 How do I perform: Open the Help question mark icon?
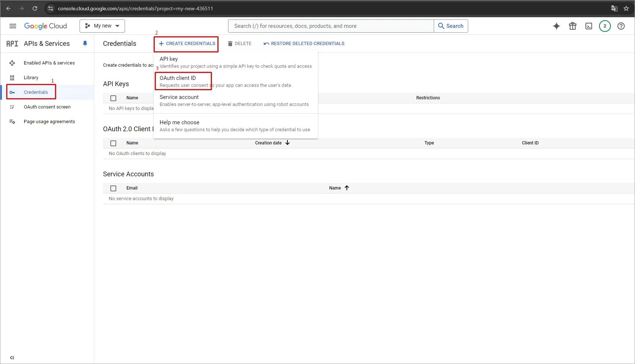(x=621, y=26)
